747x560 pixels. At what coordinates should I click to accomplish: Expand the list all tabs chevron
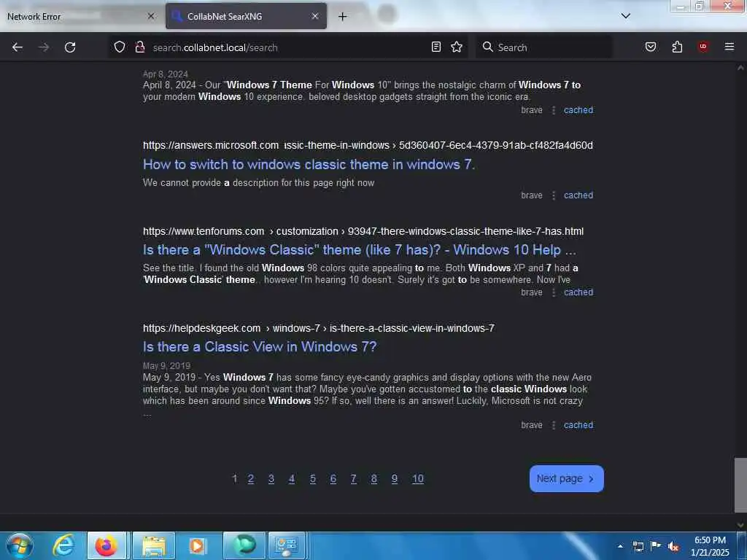[626, 16]
